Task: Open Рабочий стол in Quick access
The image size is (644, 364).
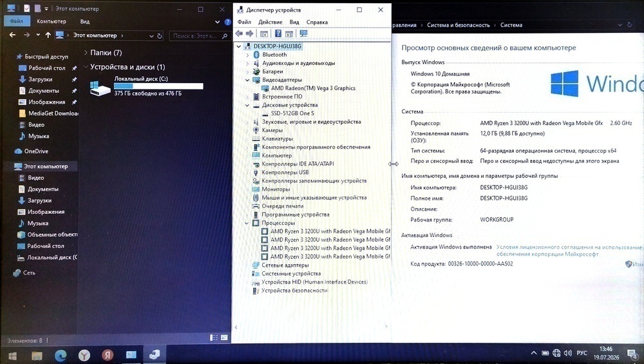Action: 47,68
